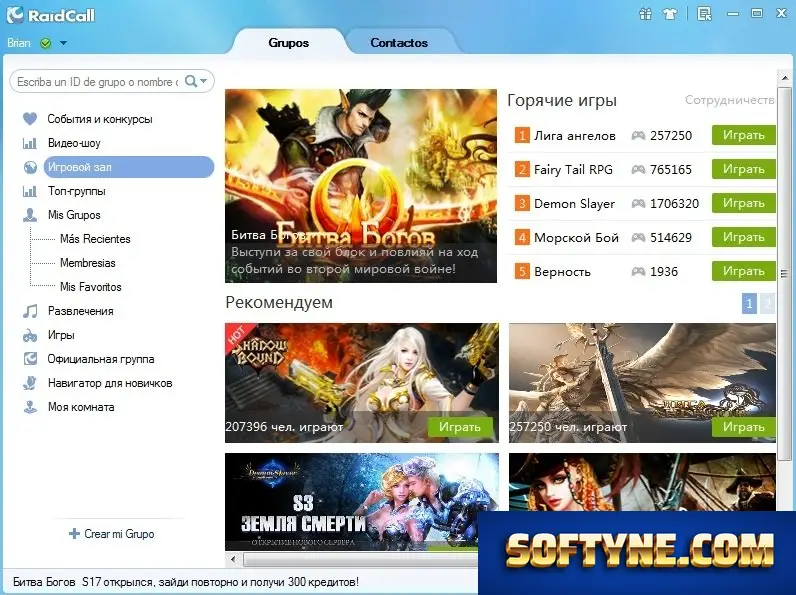Screen dimensions: 796x595
Task: Click Играть button for Demon Slayer
Action: (x=744, y=203)
